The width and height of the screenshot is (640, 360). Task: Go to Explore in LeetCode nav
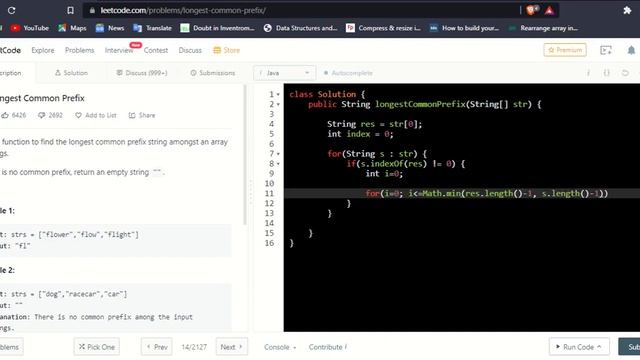pos(43,50)
